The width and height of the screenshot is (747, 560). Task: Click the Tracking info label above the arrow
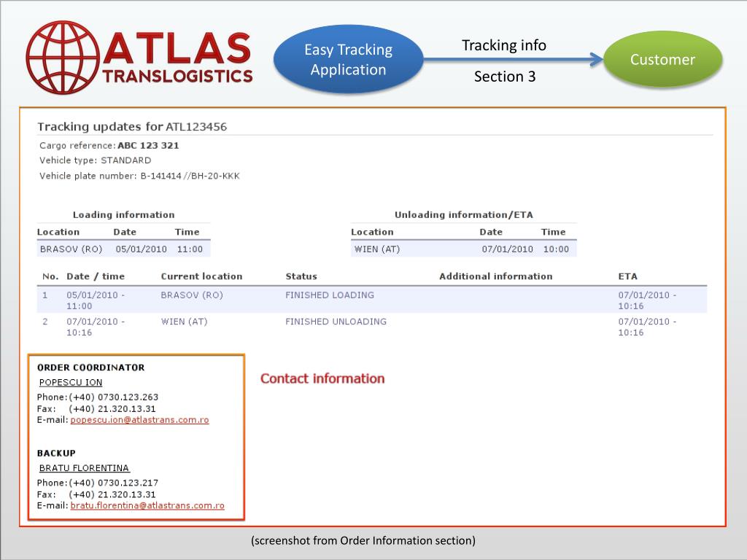pos(504,45)
